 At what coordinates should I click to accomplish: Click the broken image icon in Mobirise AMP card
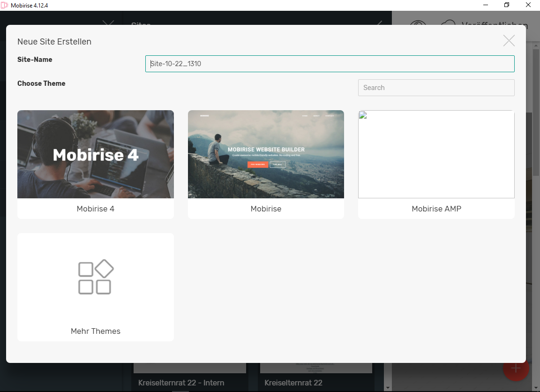click(362, 115)
